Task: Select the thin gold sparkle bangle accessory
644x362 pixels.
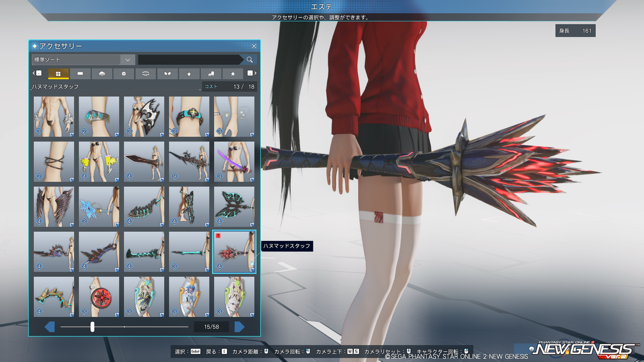Action: tap(234, 117)
